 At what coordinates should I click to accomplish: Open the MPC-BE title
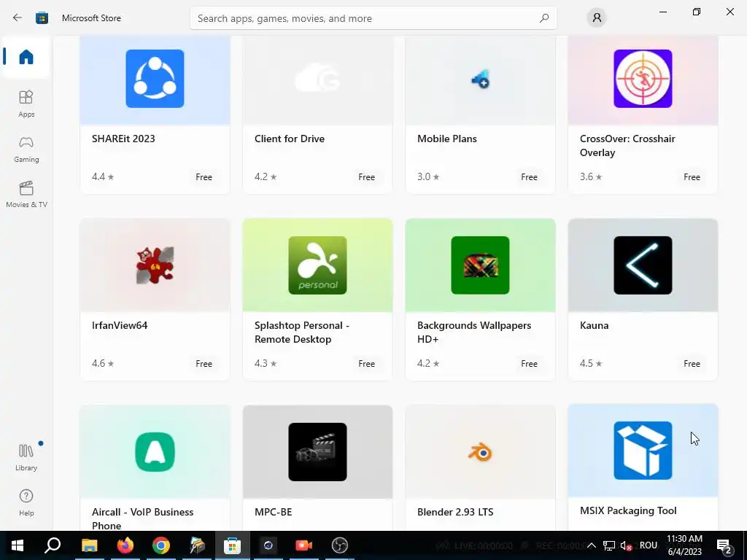(x=273, y=512)
